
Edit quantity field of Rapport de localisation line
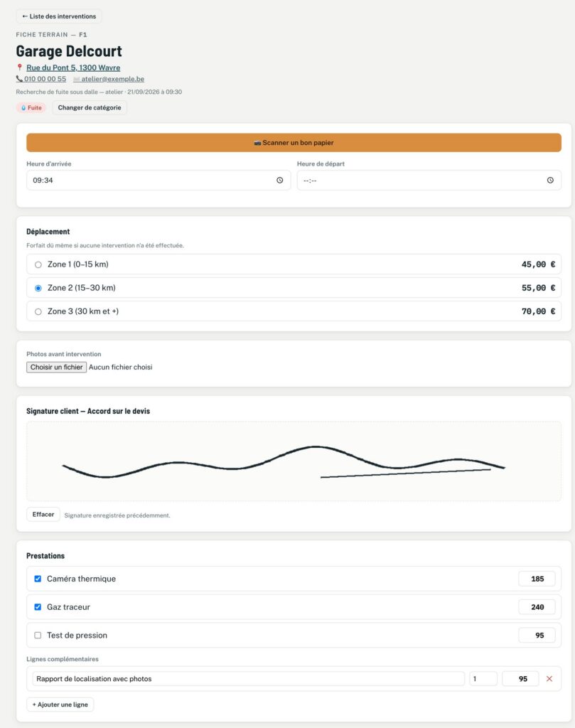(483, 679)
